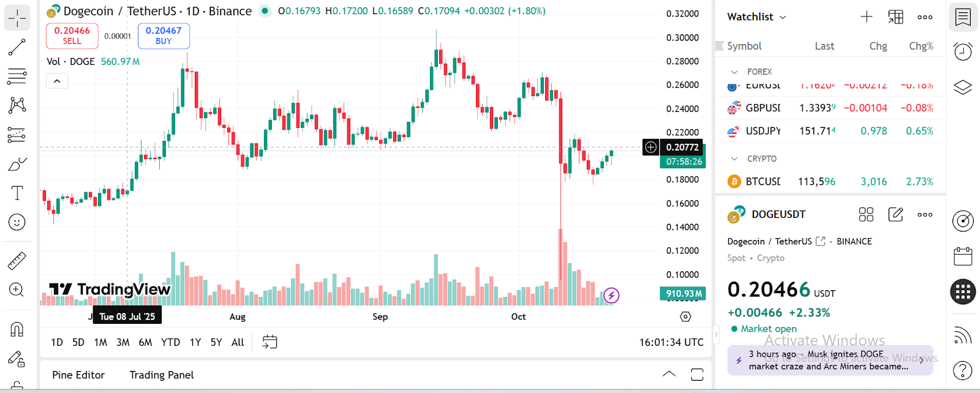Viewport: 980px width, 393px height.
Task: Toggle the magnet snap mode
Action: 17,329
